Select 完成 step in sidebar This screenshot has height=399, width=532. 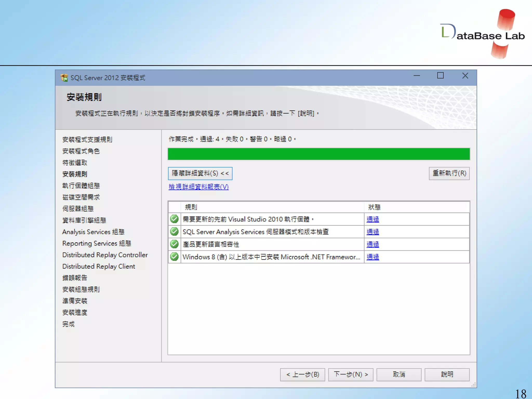tap(69, 324)
